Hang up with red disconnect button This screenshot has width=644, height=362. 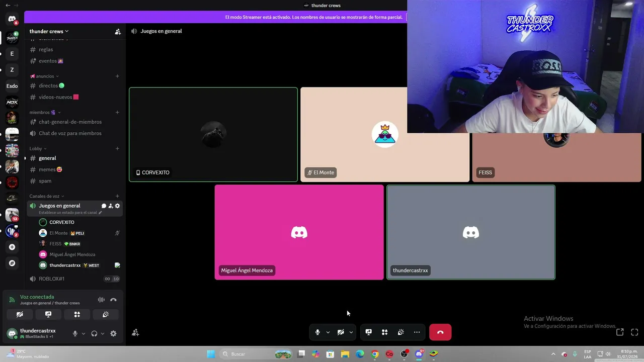[x=440, y=332]
